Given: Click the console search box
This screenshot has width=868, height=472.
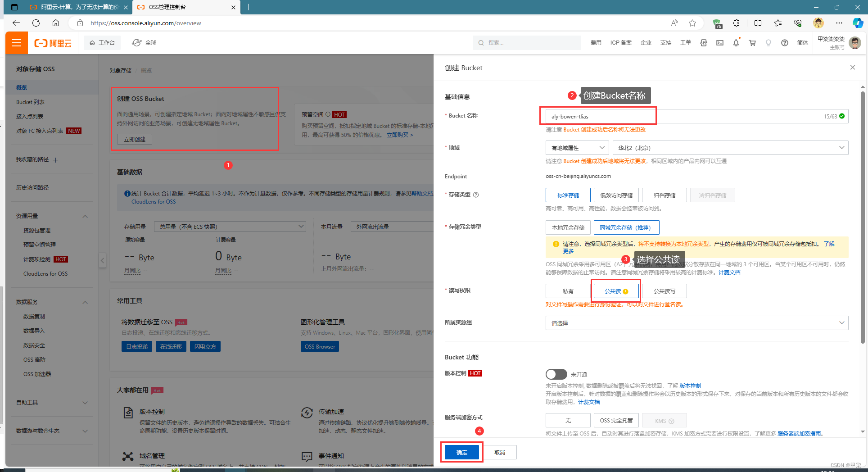Looking at the screenshot, I should coord(527,43).
